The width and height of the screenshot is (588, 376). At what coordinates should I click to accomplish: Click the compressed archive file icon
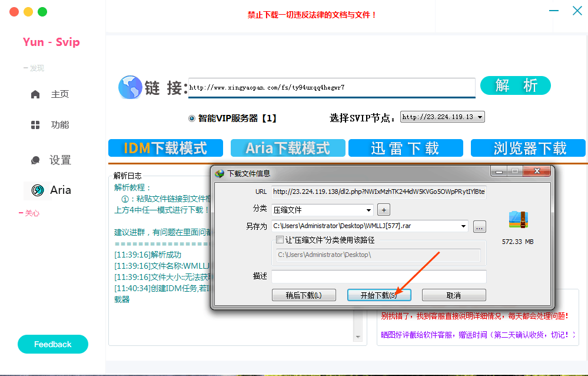pyautogui.click(x=518, y=220)
